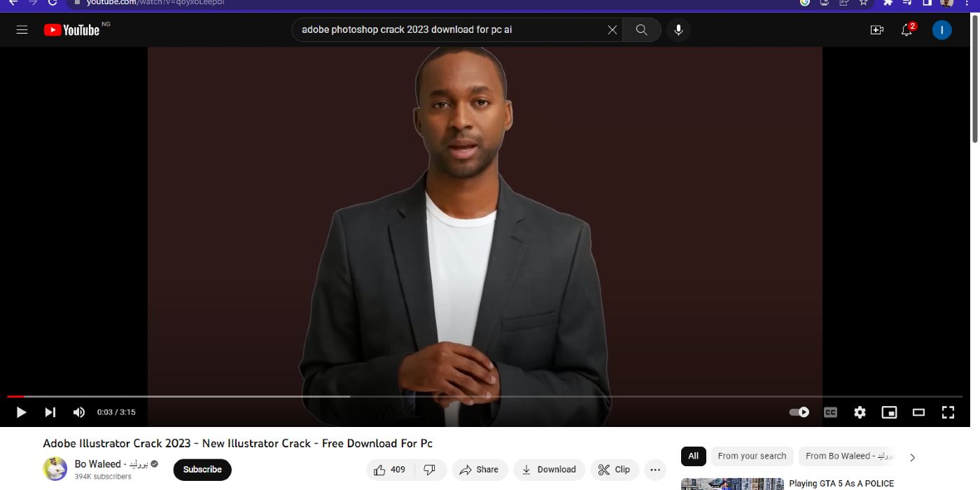Switch to theater mode
Screen dimensions: 980x490
[918, 412]
